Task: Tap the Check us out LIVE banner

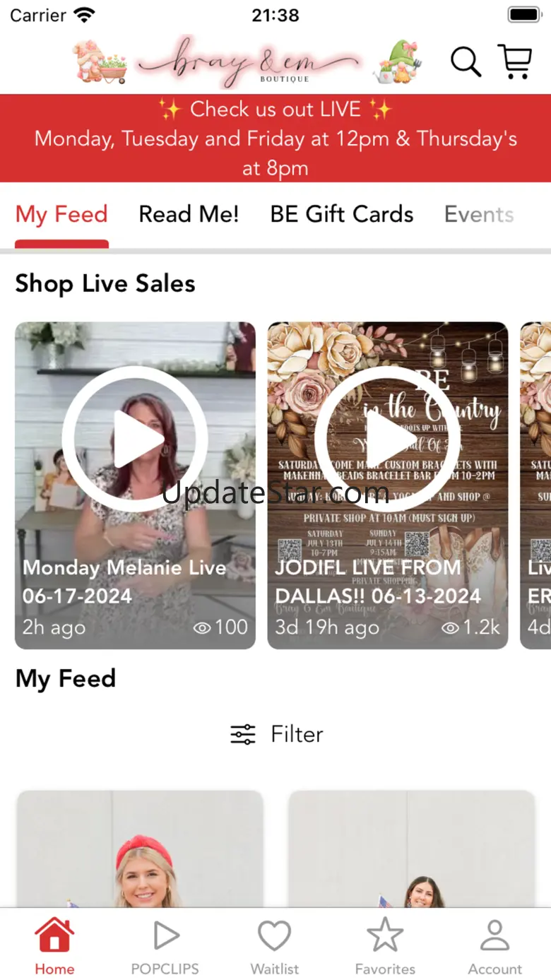Action: 275,138
